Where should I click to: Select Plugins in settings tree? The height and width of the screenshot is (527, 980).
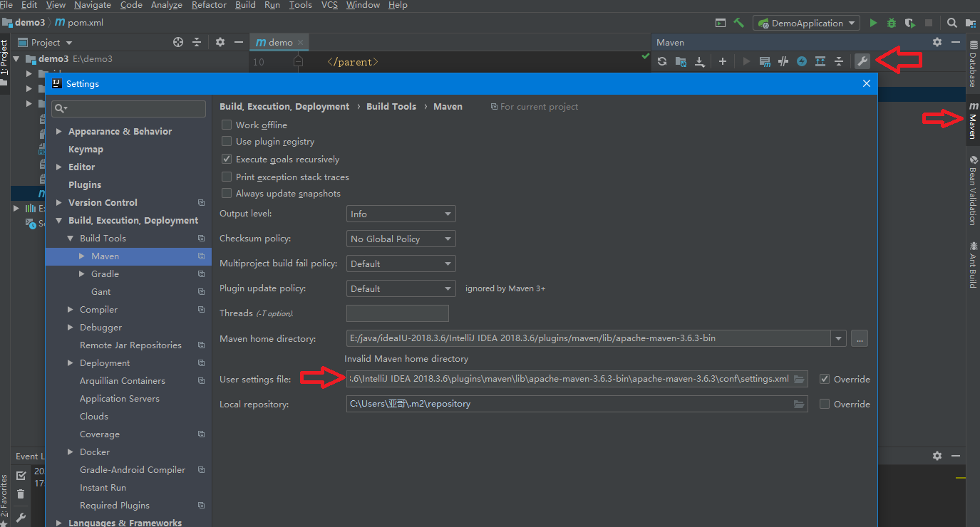(x=85, y=184)
